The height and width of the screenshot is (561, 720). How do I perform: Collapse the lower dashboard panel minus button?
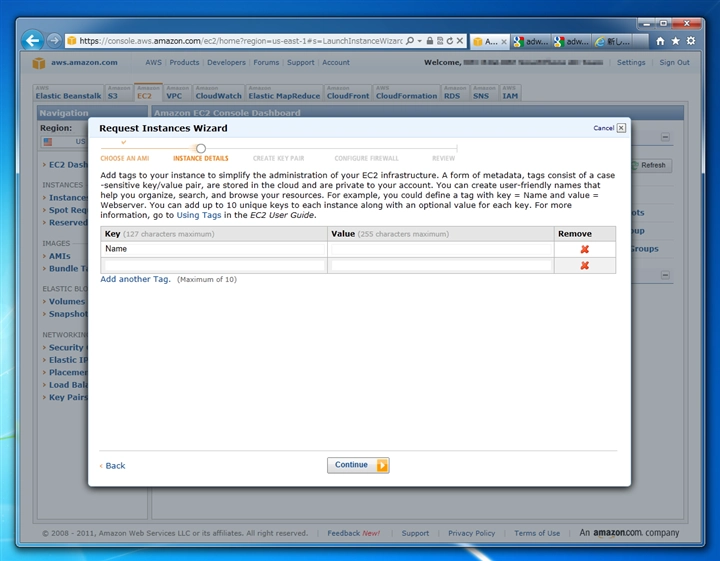click(x=665, y=275)
